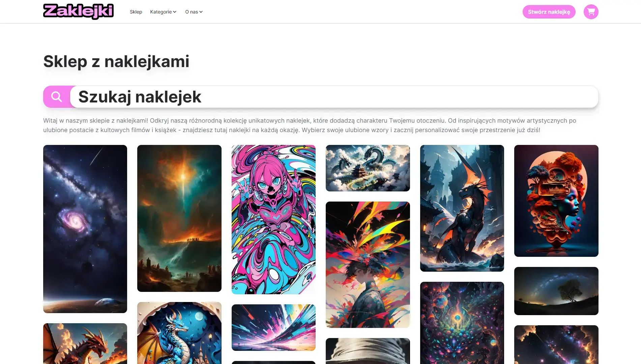Open the cloud dragons temple sticker
641x364 pixels.
[368, 168]
